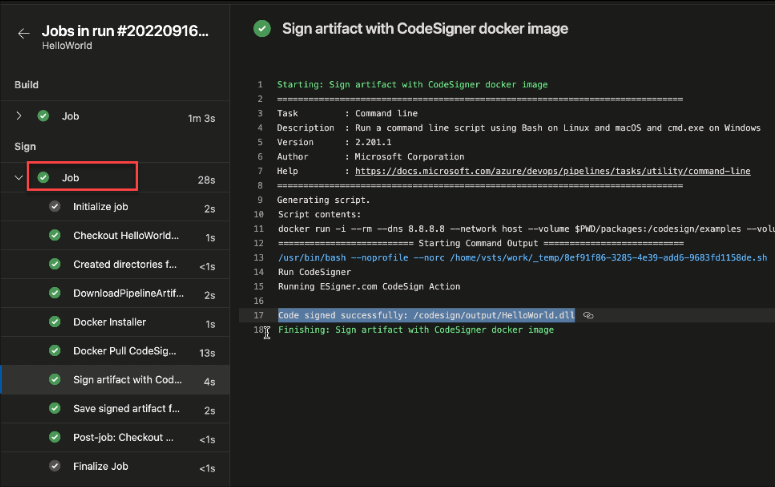Select Sign artifact with CodeSigner step

pos(126,380)
